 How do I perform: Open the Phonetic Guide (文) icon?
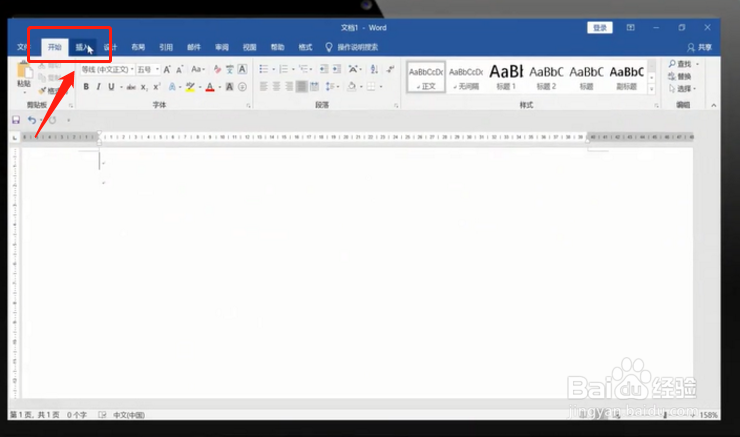[x=229, y=69]
